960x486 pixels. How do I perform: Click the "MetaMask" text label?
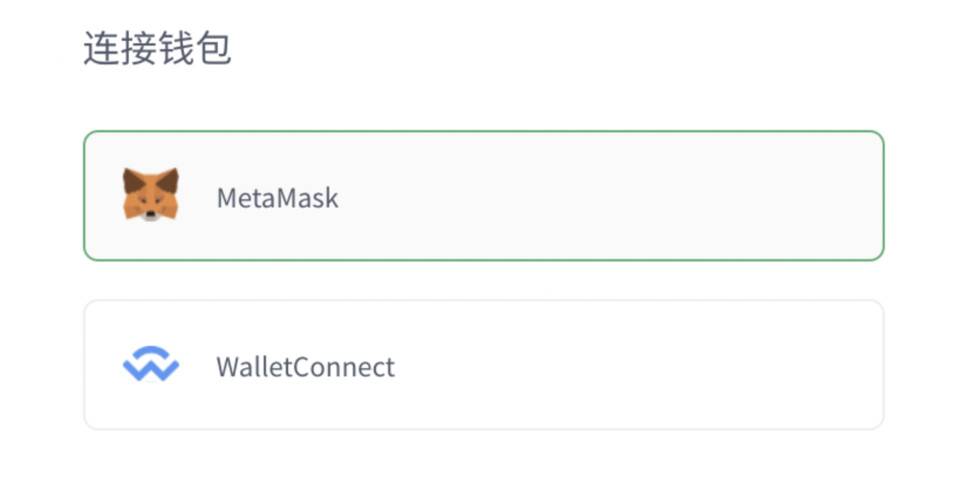tap(277, 198)
